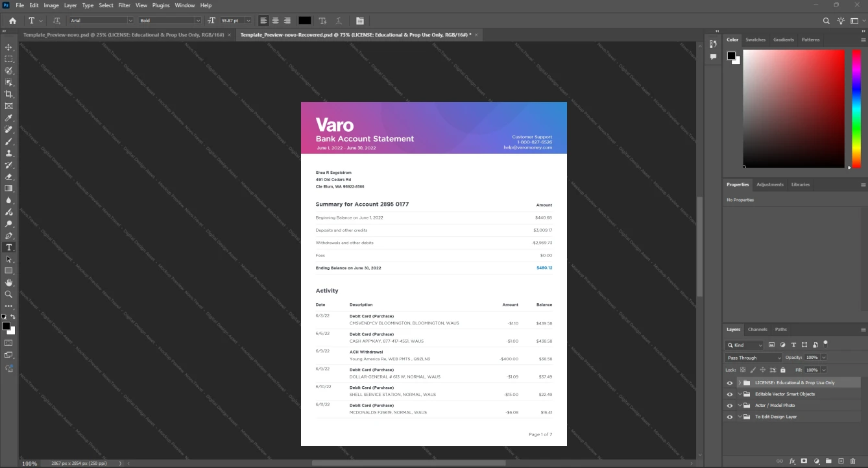This screenshot has width=868, height=468.
Task: Select the Eraser tool
Action: (x=8, y=177)
